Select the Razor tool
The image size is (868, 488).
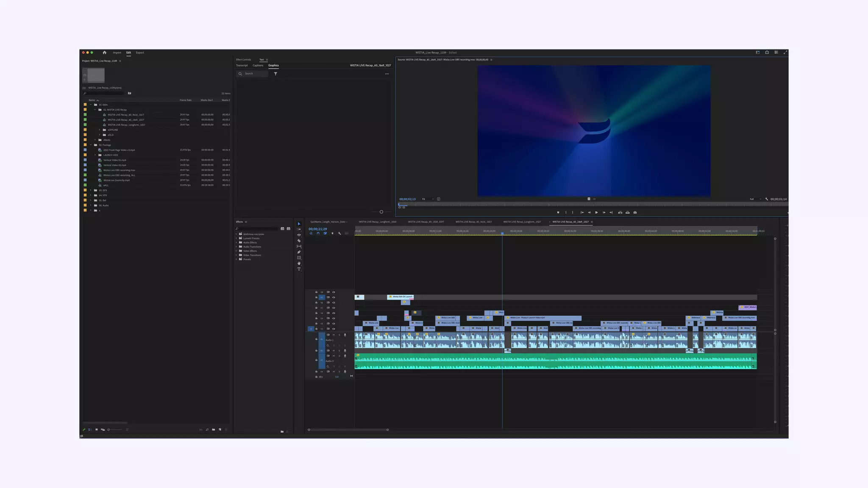point(299,241)
